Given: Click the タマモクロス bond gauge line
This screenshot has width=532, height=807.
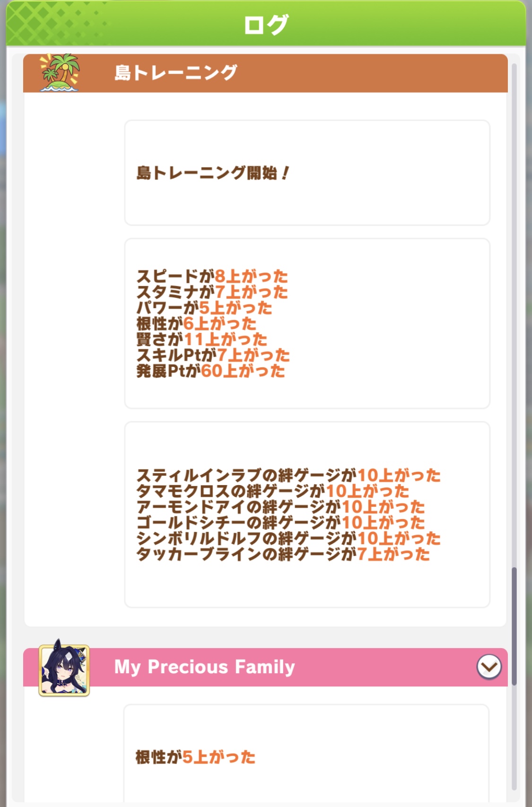Looking at the screenshot, I should point(272,491).
